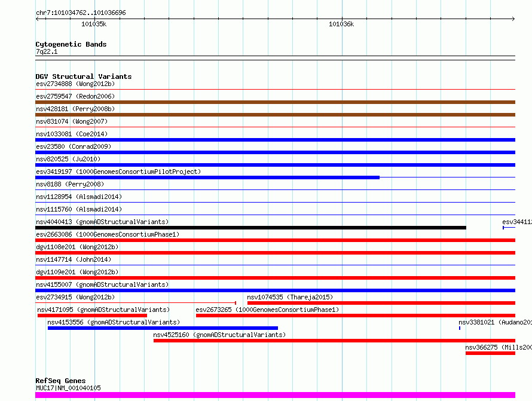
Task: Open the DGV Structural Variants track title
Action: [84, 76]
